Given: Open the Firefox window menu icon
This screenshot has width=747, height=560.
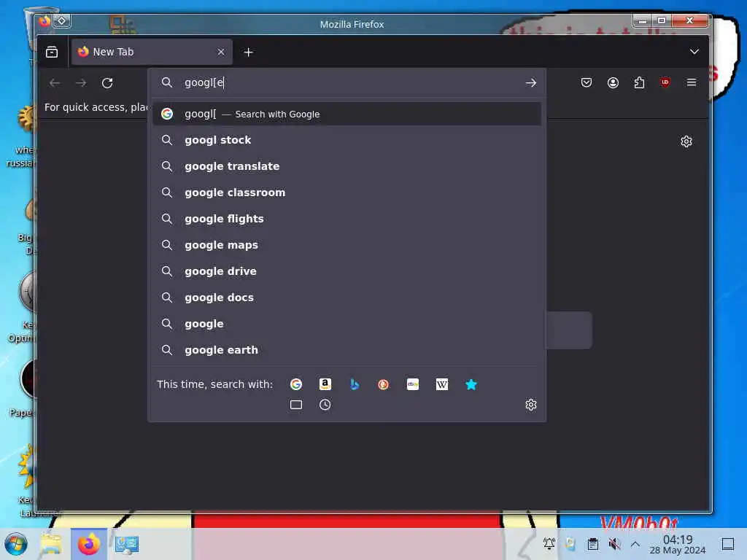Looking at the screenshot, I should point(44,21).
